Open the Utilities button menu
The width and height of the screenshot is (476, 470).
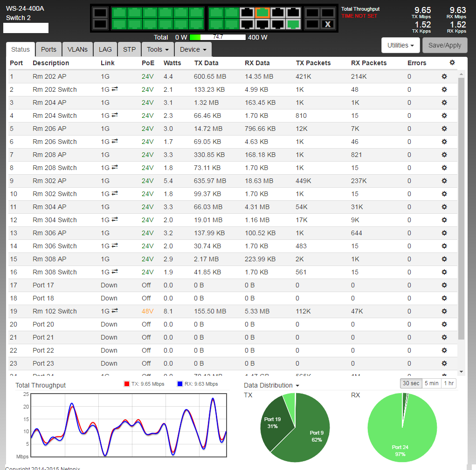pyautogui.click(x=401, y=45)
